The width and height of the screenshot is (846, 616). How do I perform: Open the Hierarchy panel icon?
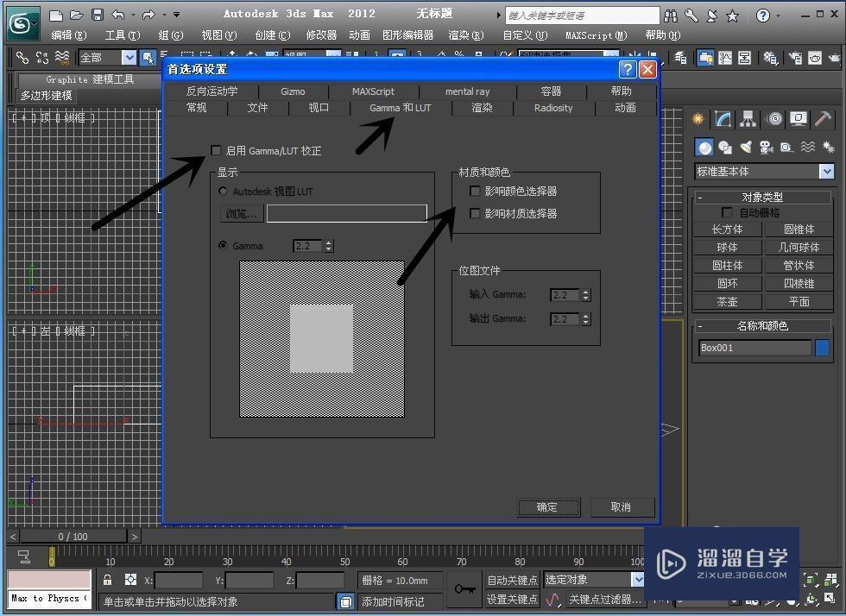coord(748,118)
